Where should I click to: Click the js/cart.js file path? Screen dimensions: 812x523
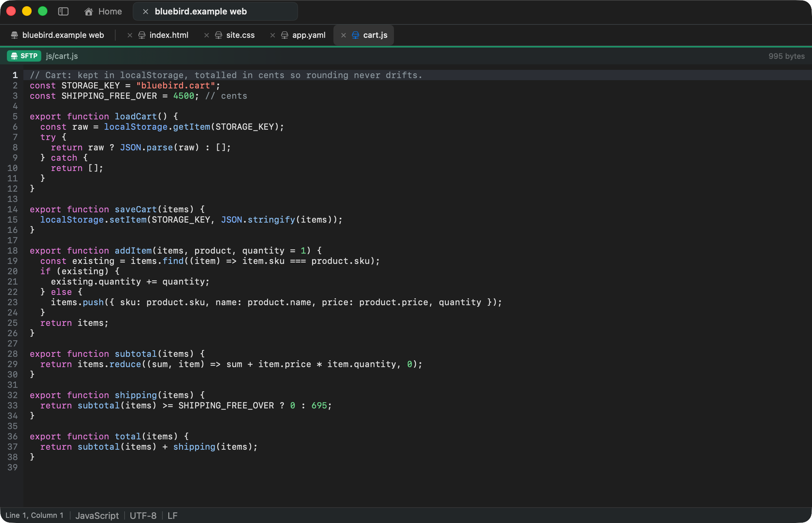coord(62,56)
